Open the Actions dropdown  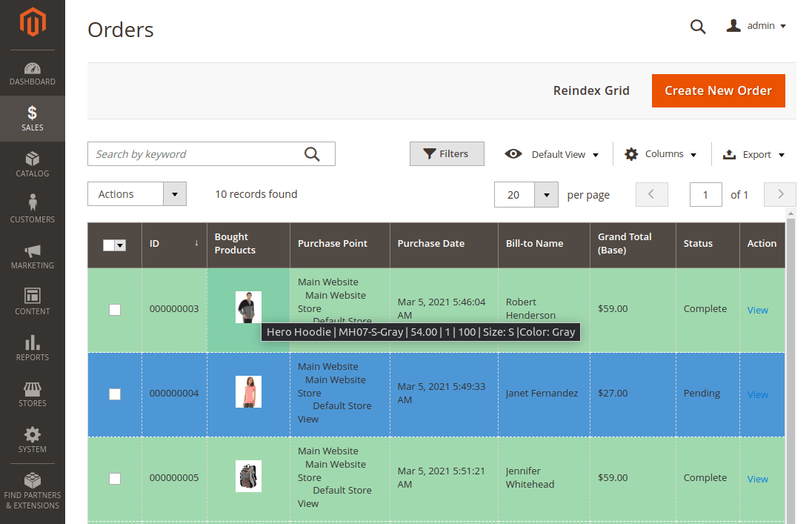click(x=136, y=193)
